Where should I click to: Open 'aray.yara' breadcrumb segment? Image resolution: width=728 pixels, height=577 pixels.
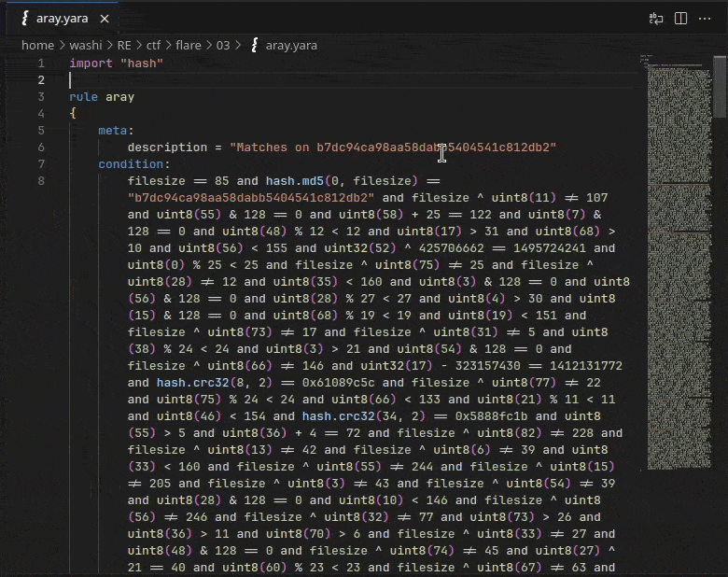pos(291,45)
